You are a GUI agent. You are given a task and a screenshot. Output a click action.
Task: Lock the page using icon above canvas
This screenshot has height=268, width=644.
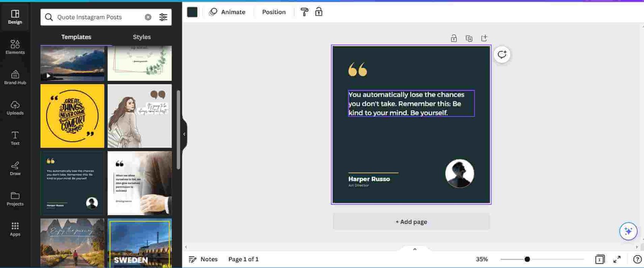click(x=454, y=38)
